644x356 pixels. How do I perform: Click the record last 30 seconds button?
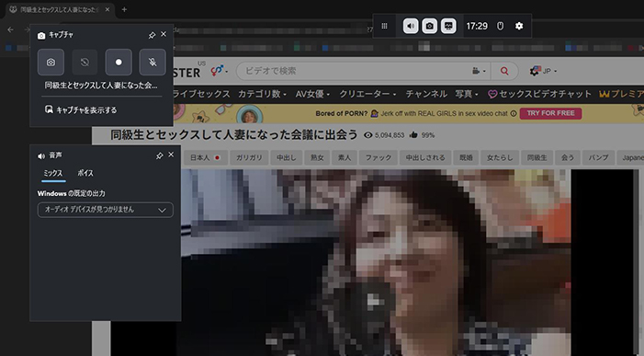coord(85,62)
